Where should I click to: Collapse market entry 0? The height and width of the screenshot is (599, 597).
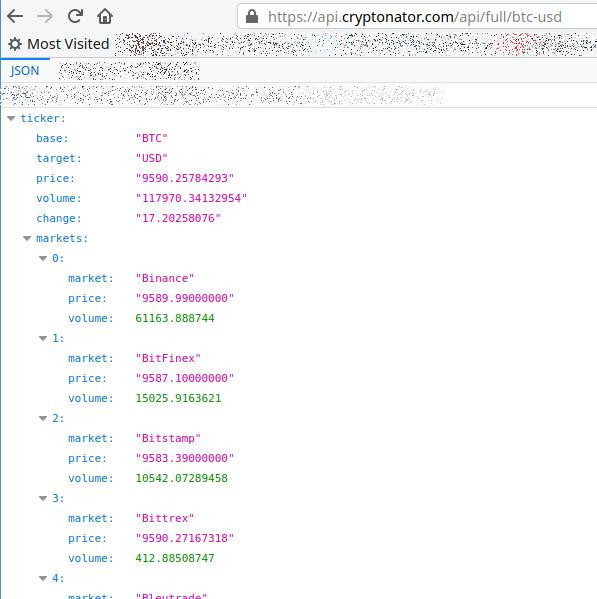43,259
